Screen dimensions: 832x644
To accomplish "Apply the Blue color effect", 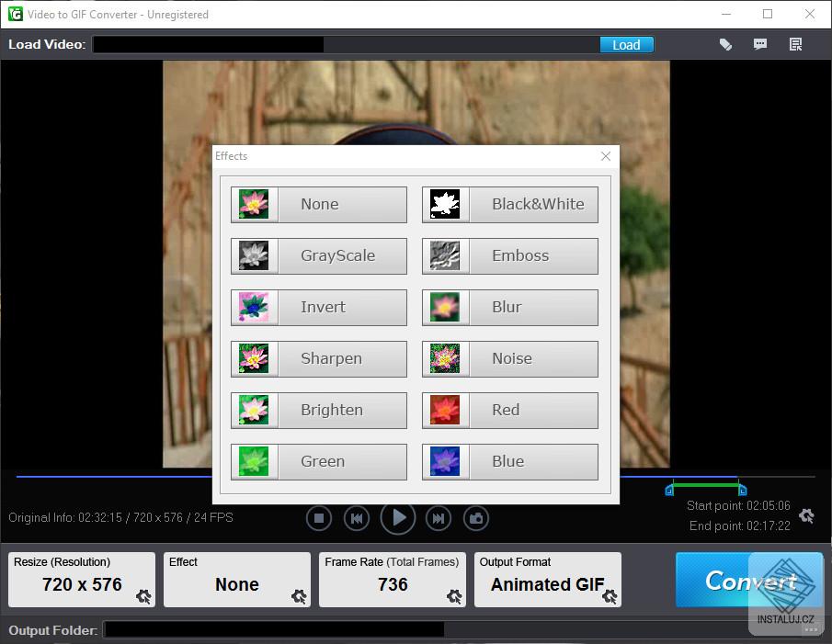I will [510, 461].
